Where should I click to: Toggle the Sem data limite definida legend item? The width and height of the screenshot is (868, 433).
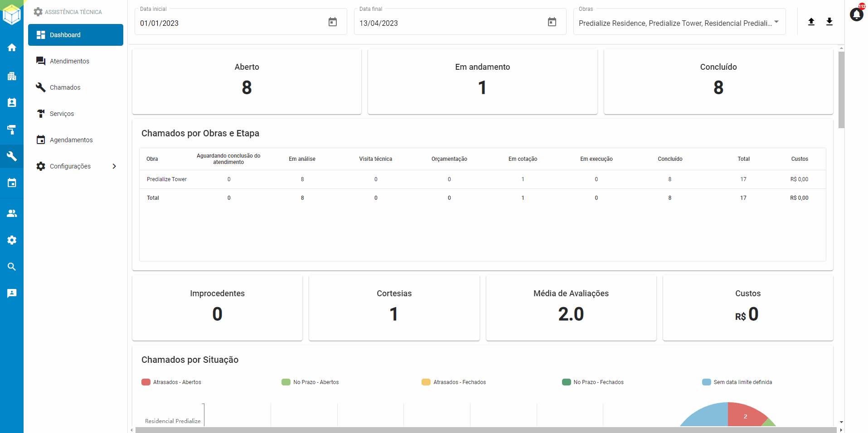[x=737, y=382]
